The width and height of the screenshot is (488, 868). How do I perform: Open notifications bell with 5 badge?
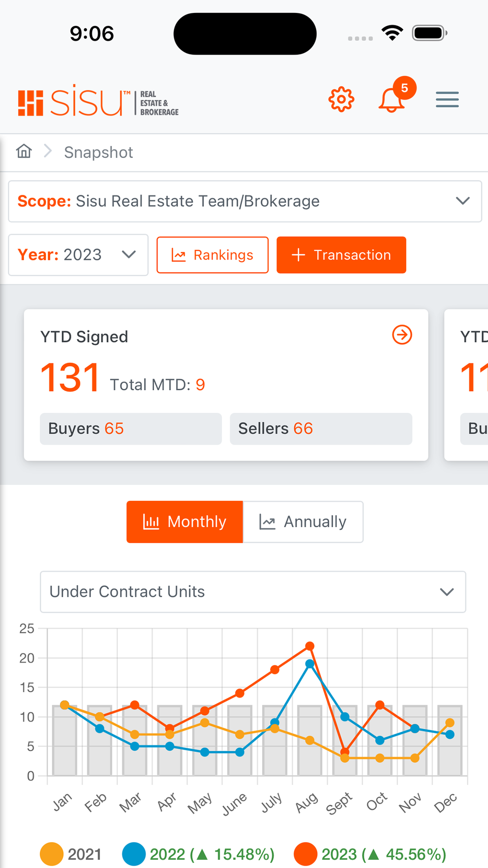(392, 100)
